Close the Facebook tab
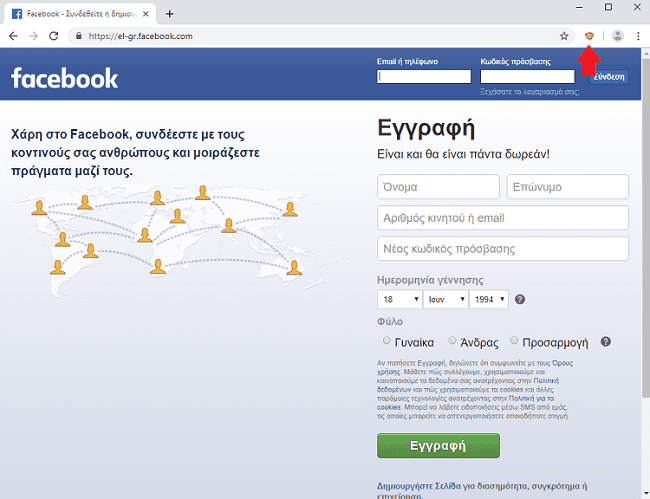650x499 pixels. point(146,14)
